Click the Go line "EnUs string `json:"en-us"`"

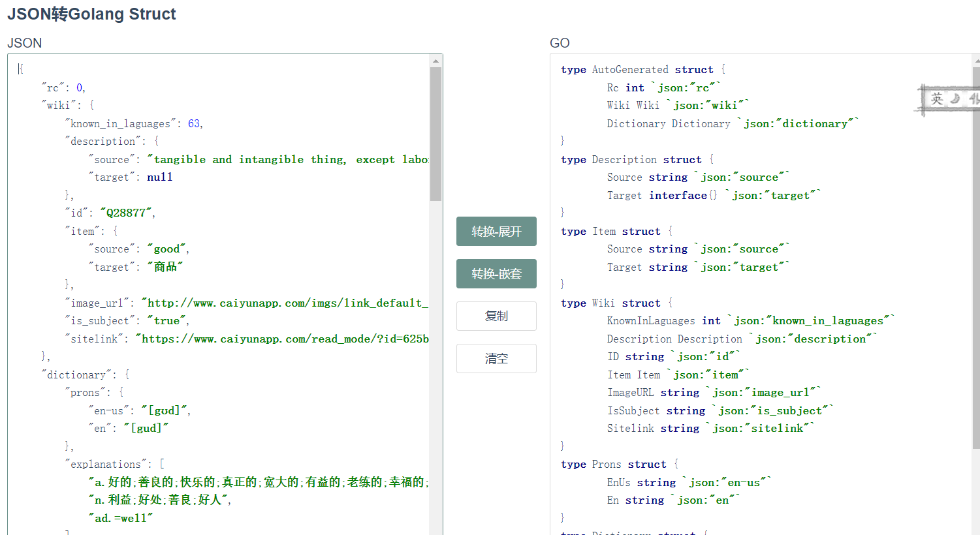(x=689, y=482)
